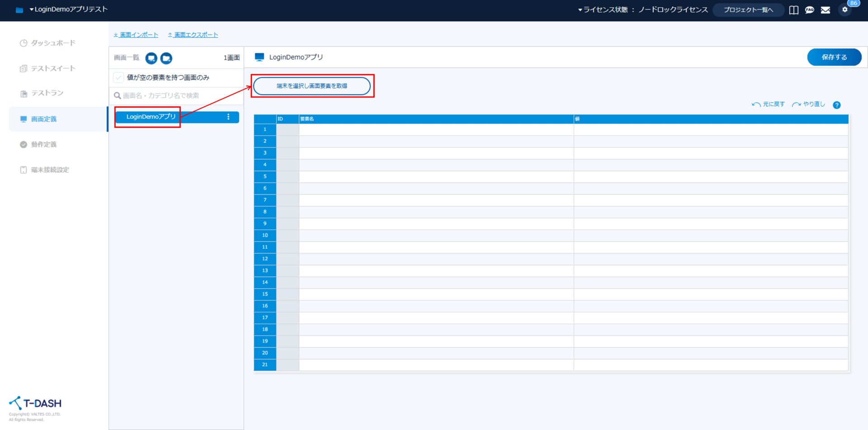Viewport: 868px width, 430px height.
Task: Open 端末接続設定 in the sidebar
Action: point(50,170)
